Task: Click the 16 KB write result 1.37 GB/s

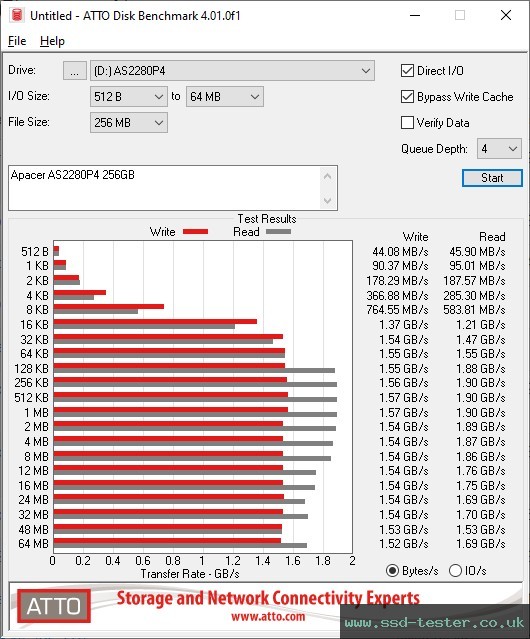Action: [x=404, y=325]
